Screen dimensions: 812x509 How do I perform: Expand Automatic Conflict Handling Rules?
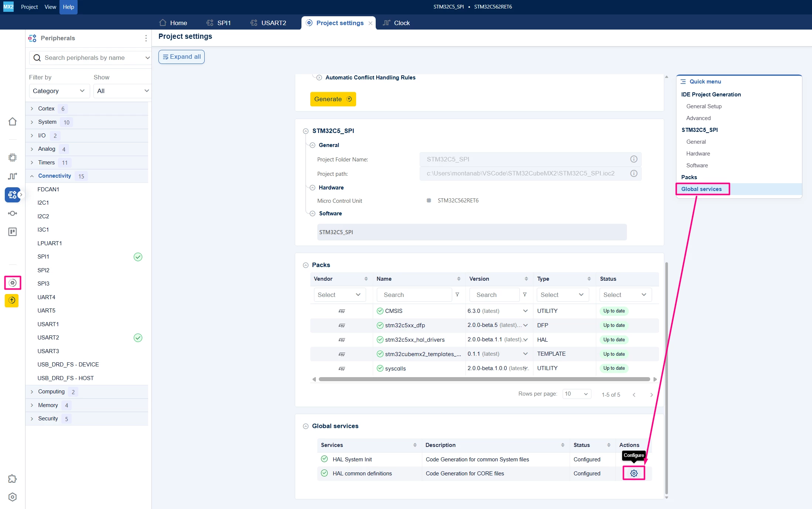point(319,78)
